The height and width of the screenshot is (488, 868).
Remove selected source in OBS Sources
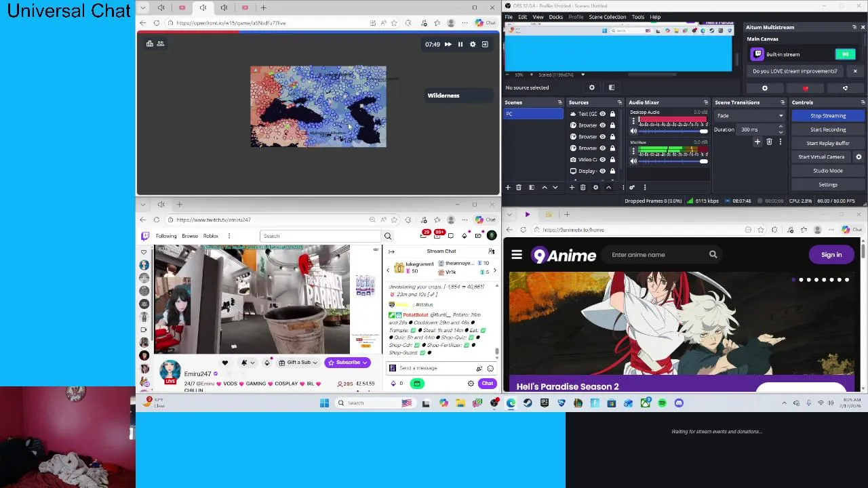click(583, 187)
